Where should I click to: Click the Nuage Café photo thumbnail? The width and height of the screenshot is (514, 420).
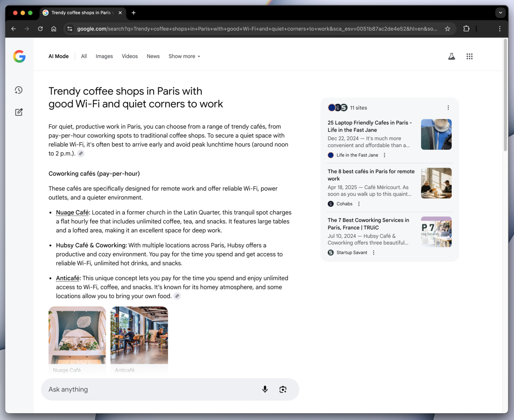click(77, 335)
